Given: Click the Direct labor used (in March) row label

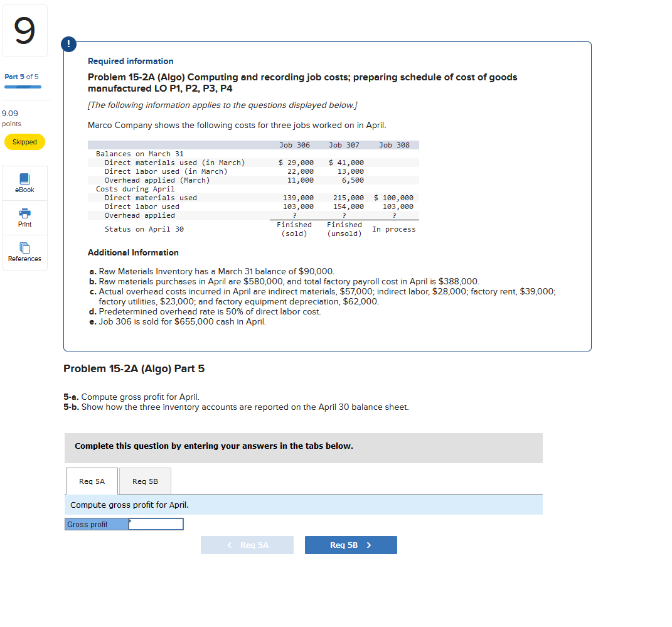Looking at the screenshot, I should [x=166, y=171].
